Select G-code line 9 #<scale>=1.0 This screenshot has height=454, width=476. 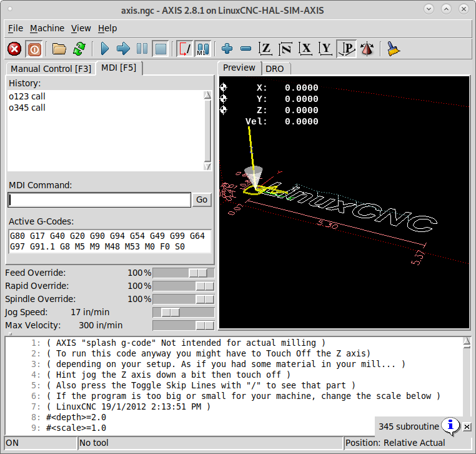(x=76, y=428)
